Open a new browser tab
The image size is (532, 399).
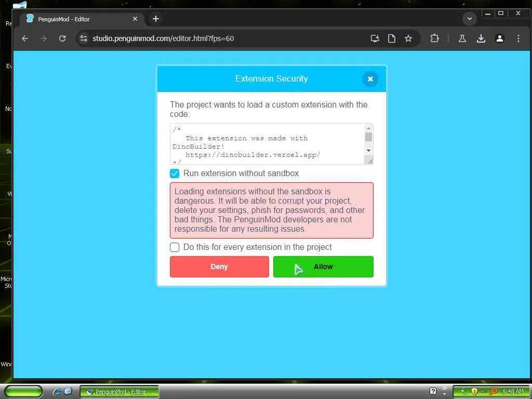click(156, 19)
